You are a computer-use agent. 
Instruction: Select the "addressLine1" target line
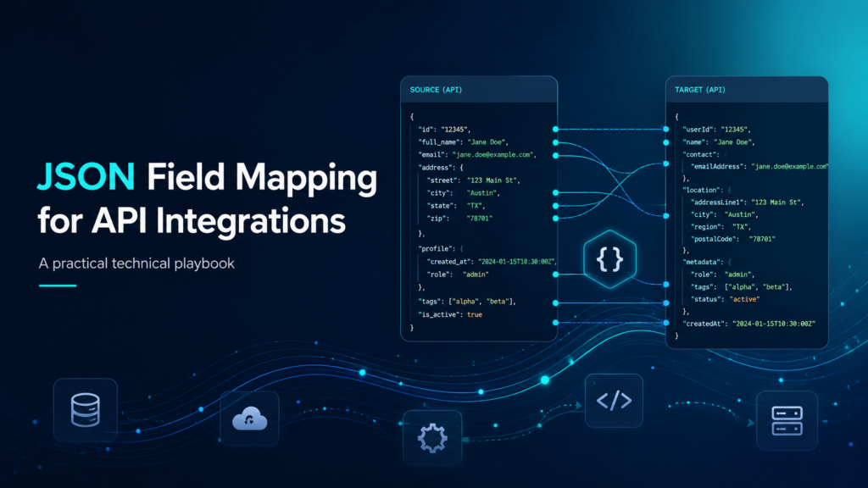coord(748,202)
